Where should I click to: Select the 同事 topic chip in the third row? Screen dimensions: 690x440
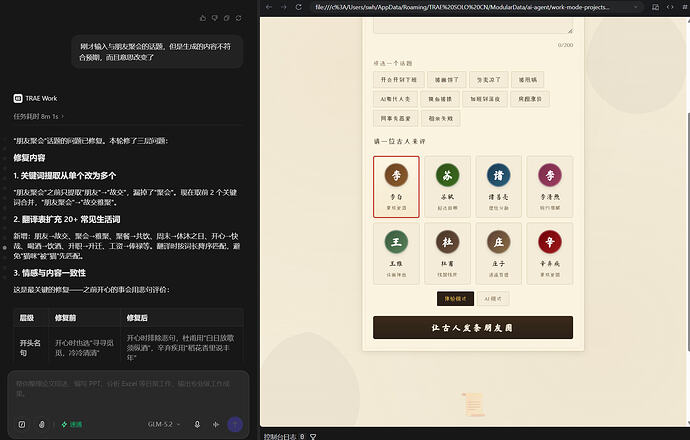click(x=396, y=118)
